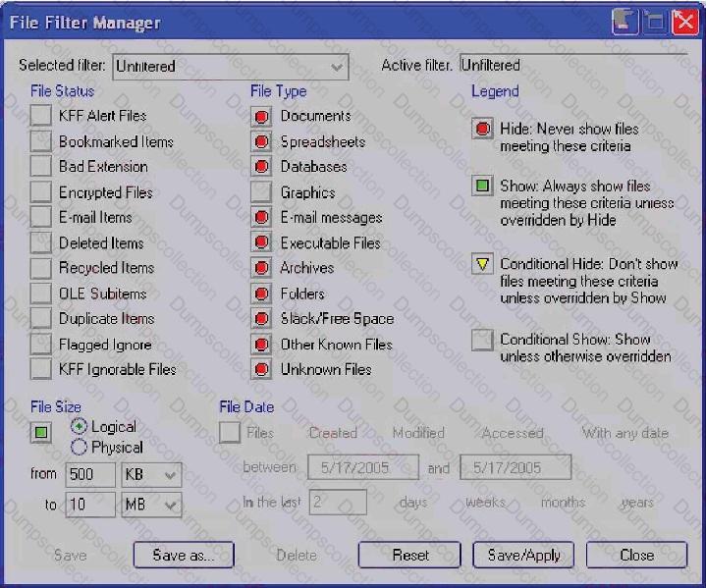Image resolution: width=706 pixels, height=588 pixels.
Task: Toggle the KFF Alert Files checkbox
Action: (40, 117)
